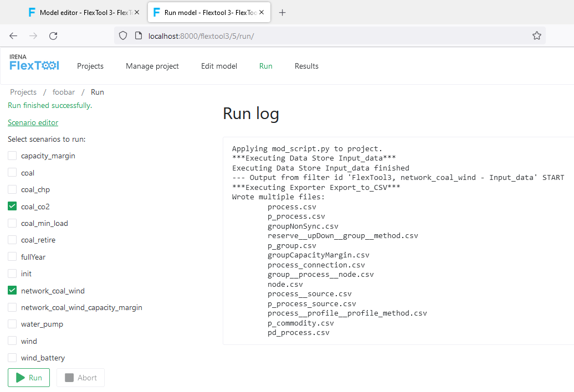Image resolution: width=574 pixels, height=392 pixels.
Task: Open the Manage project page
Action: coord(152,66)
